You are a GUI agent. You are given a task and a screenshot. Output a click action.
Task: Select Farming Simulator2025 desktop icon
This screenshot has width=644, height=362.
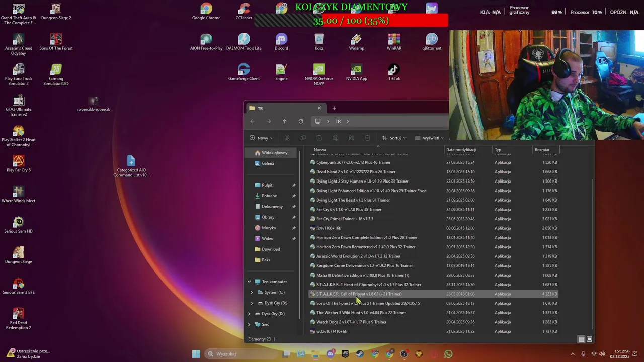(x=56, y=75)
